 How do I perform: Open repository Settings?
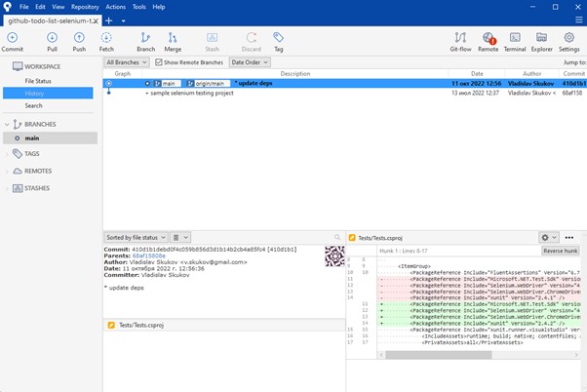coord(569,38)
